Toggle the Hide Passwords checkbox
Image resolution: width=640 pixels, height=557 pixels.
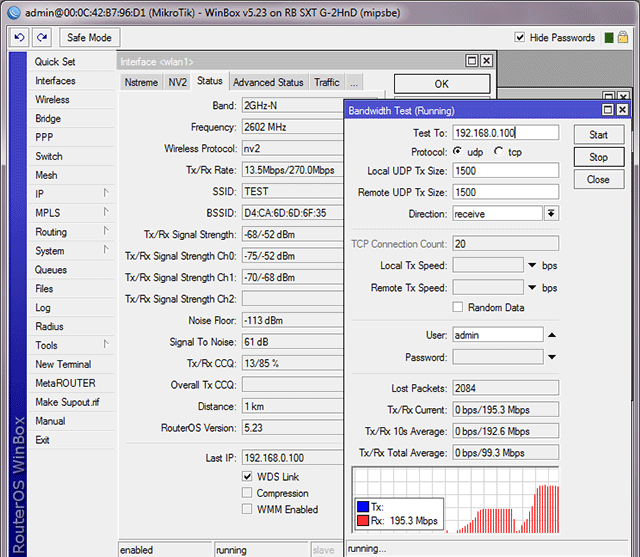coord(520,38)
